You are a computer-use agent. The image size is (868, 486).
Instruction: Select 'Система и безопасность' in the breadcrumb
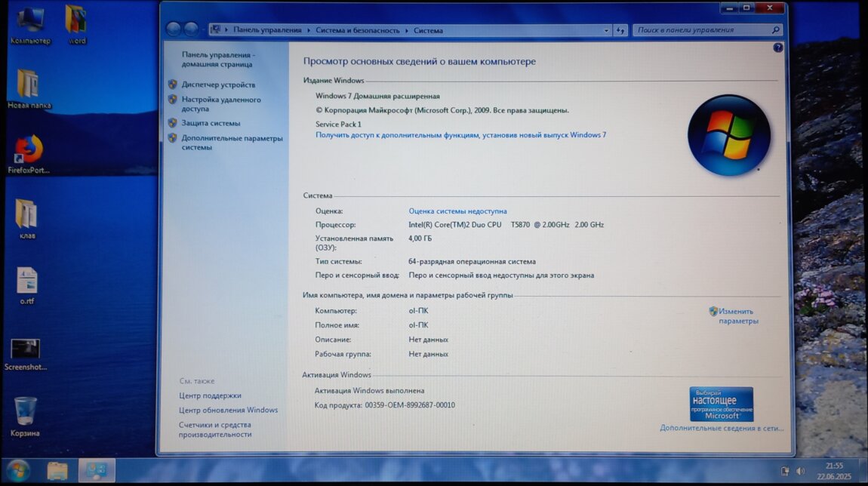coord(358,30)
